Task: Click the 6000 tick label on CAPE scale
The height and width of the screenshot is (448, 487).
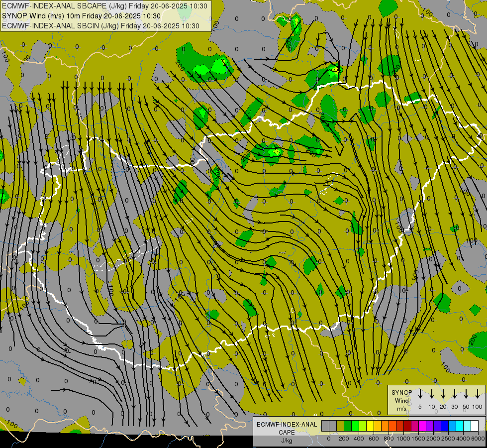Action: pos(478,439)
